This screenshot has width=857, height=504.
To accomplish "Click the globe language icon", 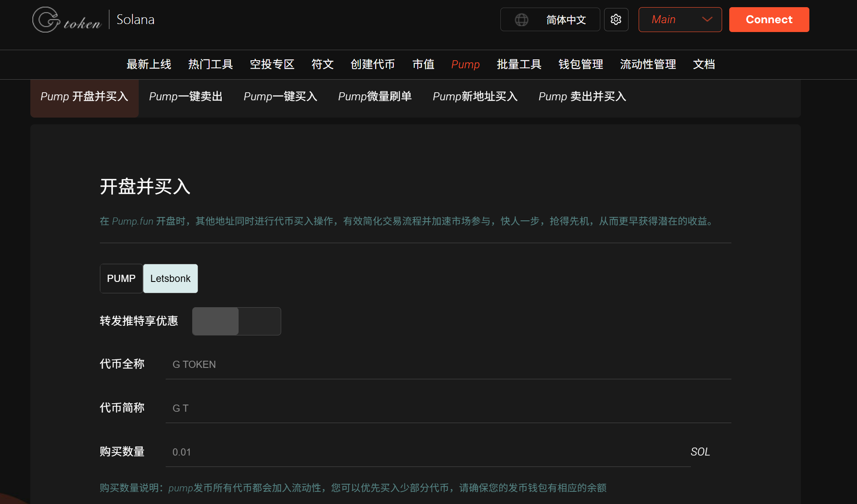I will 521,19.
